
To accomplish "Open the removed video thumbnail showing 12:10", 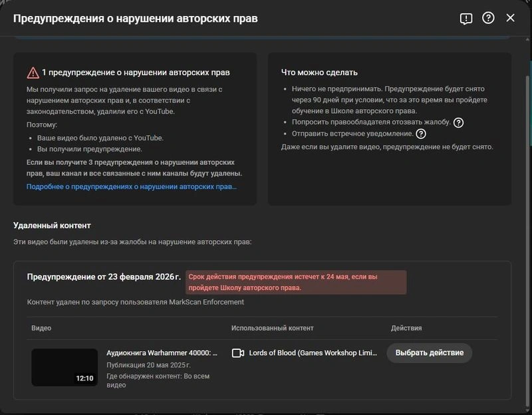I will coord(65,367).
